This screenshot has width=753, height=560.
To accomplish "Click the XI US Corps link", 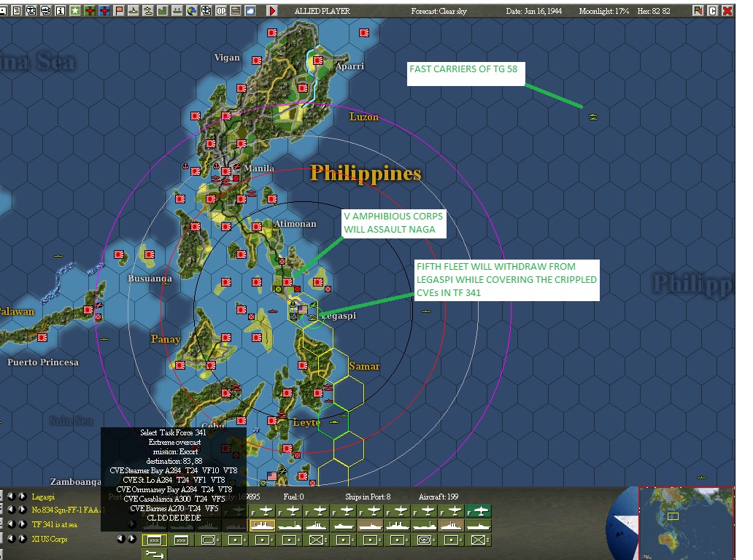I will [x=50, y=540].
